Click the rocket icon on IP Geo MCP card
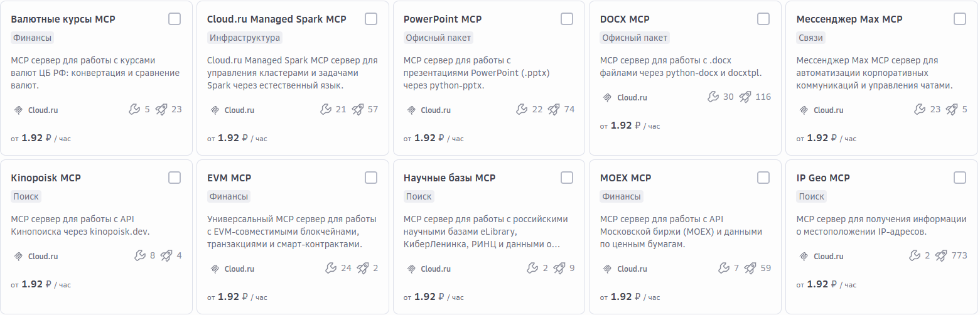 pos(941,255)
